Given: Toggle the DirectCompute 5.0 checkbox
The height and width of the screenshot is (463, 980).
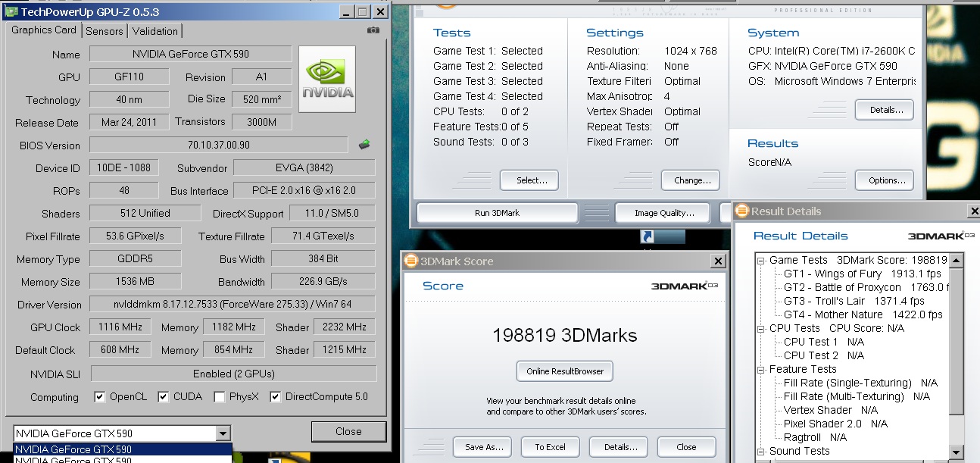Looking at the screenshot, I should (276, 396).
